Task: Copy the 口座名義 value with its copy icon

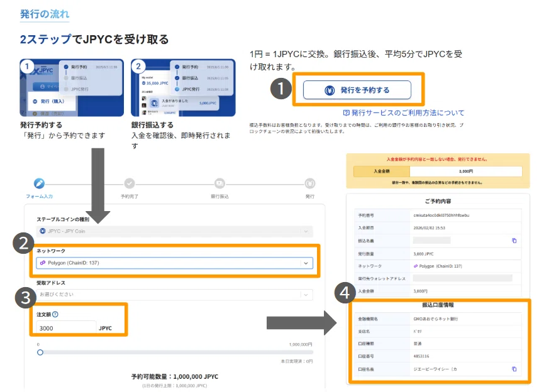Action: [x=514, y=369]
